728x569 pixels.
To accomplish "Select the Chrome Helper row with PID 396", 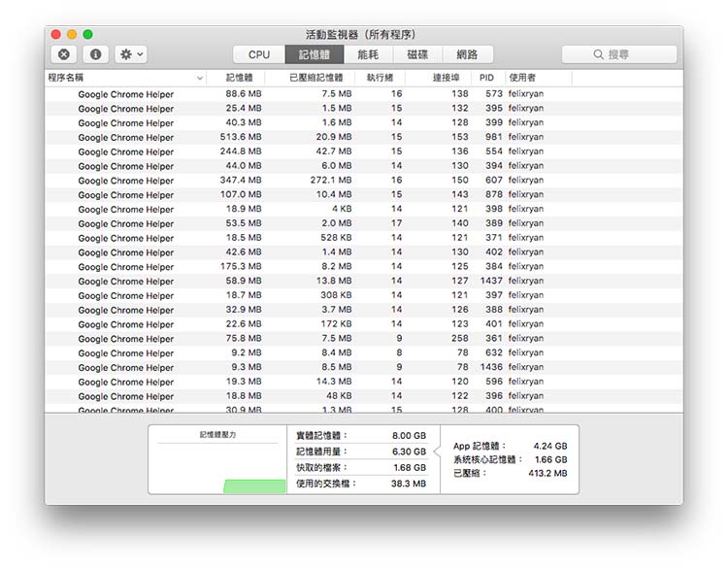I will pos(364,396).
